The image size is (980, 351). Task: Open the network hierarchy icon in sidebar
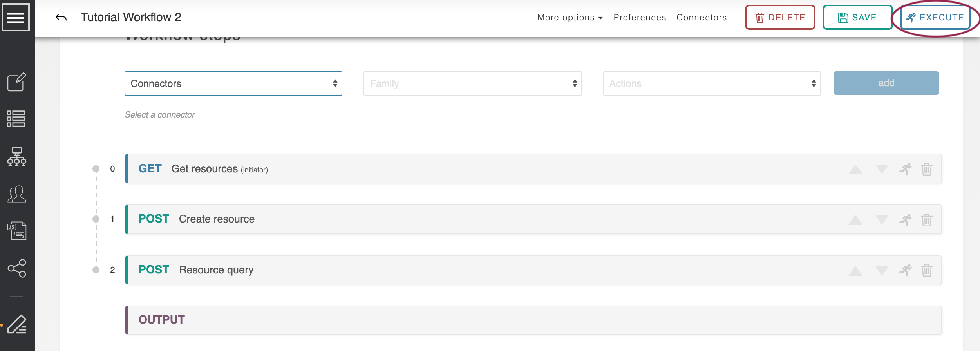point(16,156)
